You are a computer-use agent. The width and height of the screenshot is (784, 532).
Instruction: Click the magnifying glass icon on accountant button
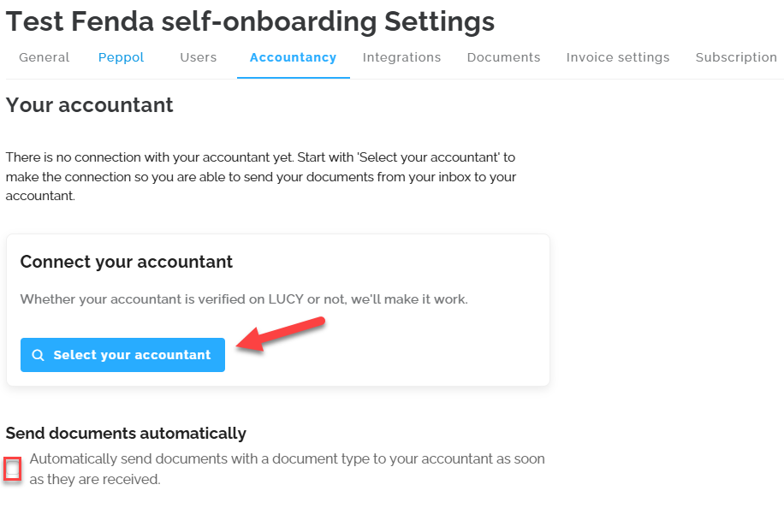38,355
